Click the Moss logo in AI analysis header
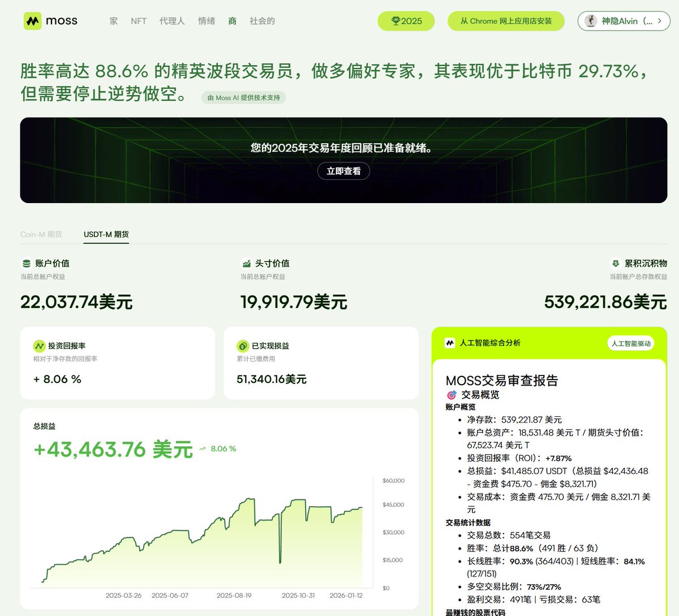This screenshot has height=616, width=679. click(450, 343)
